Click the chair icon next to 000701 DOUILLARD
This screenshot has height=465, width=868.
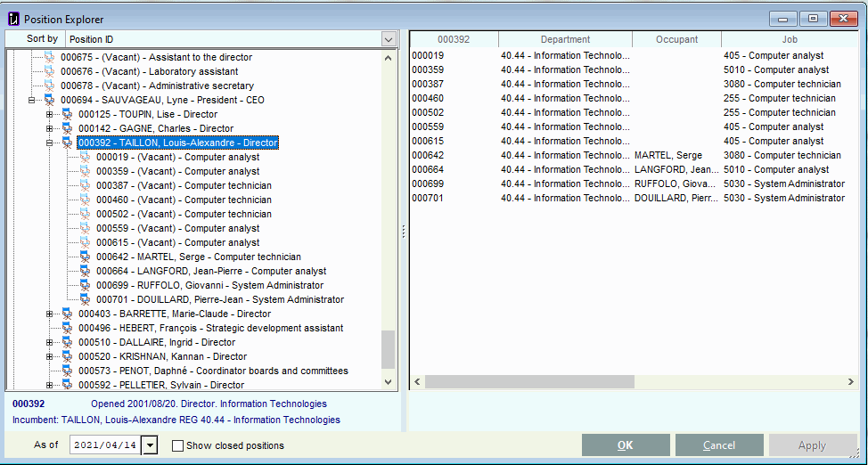(85, 299)
